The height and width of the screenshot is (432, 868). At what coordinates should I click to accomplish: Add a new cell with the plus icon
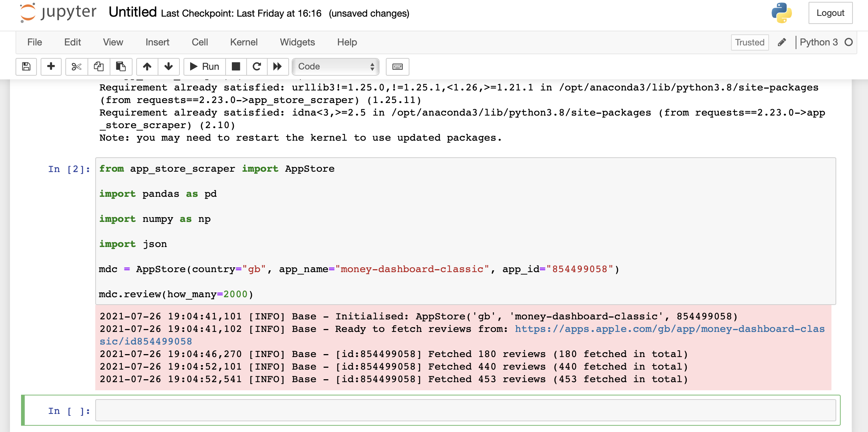tap(51, 67)
